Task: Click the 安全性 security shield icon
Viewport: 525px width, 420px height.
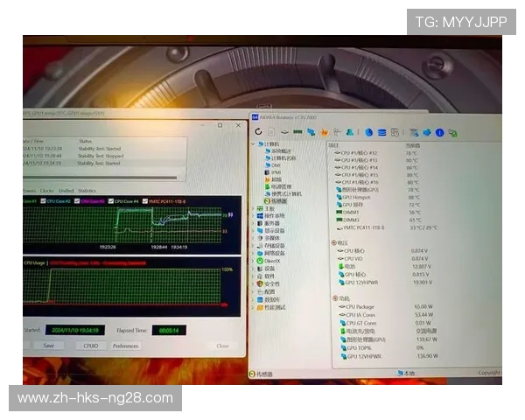Action: pyautogui.click(x=260, y=283)
